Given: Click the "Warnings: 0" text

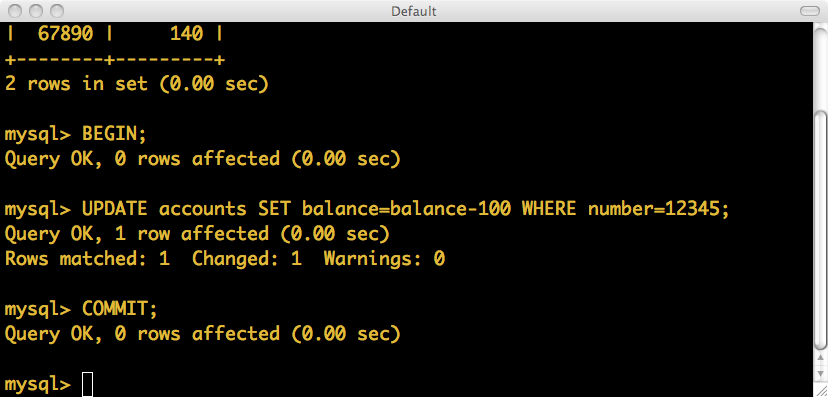Looking at the screenshot, I should tap(384, 259).
